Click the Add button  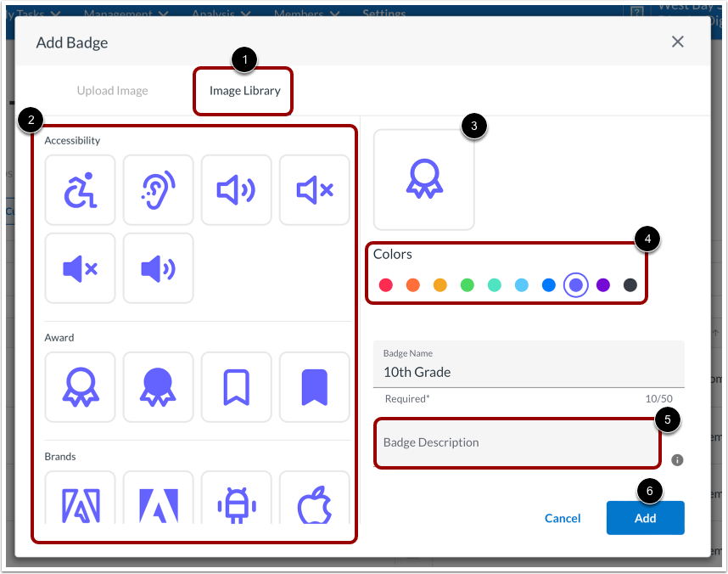pos(645,518)
